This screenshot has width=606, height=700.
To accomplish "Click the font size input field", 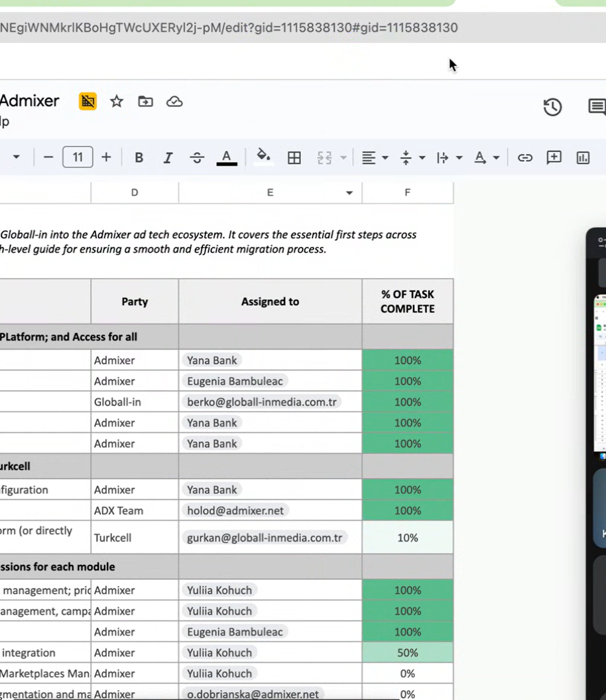I will point(78,157).
